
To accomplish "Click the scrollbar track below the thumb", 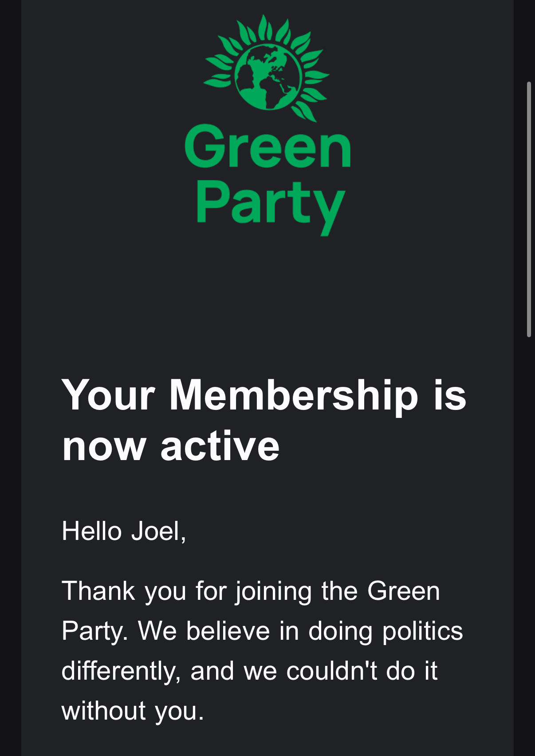I will click(529, 532).
